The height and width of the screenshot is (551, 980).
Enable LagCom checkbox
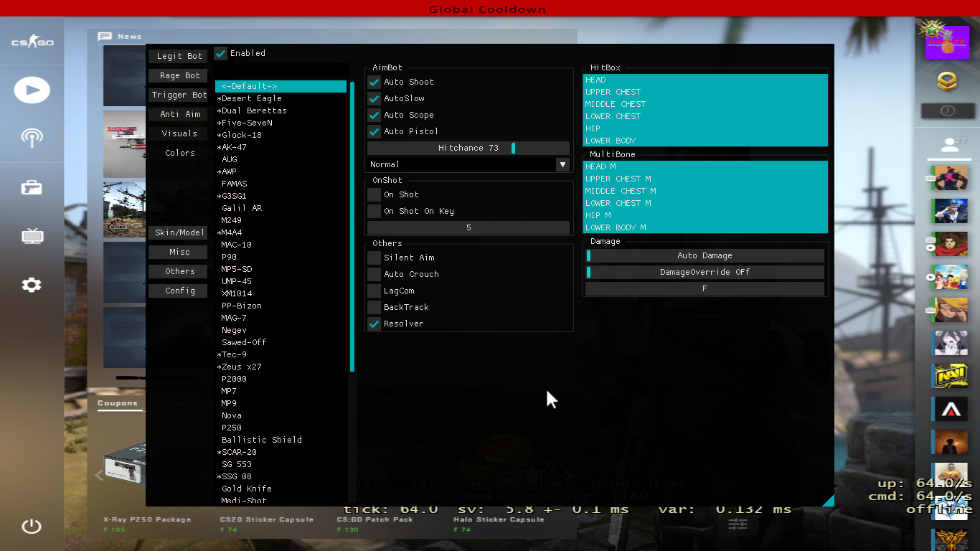point(374,291)
